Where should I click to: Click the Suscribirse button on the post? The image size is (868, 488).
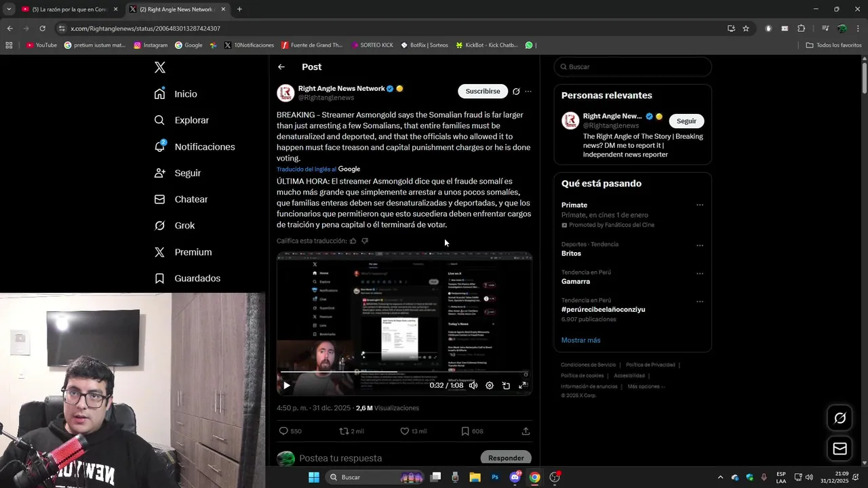click(483, 91)
